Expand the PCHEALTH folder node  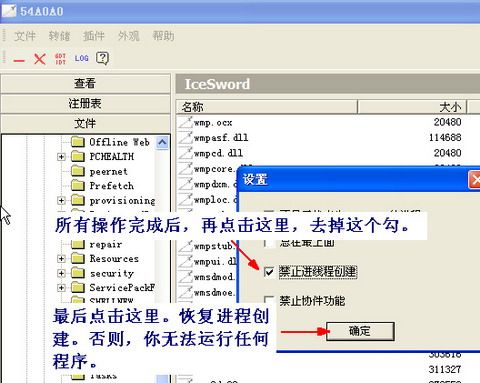pos(61,157)
